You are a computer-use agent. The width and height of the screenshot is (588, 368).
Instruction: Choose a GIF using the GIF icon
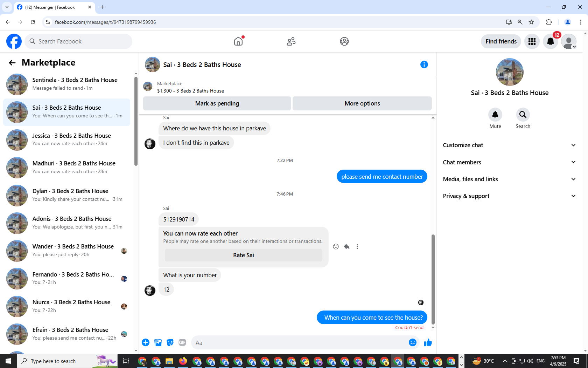coord(182,342)
